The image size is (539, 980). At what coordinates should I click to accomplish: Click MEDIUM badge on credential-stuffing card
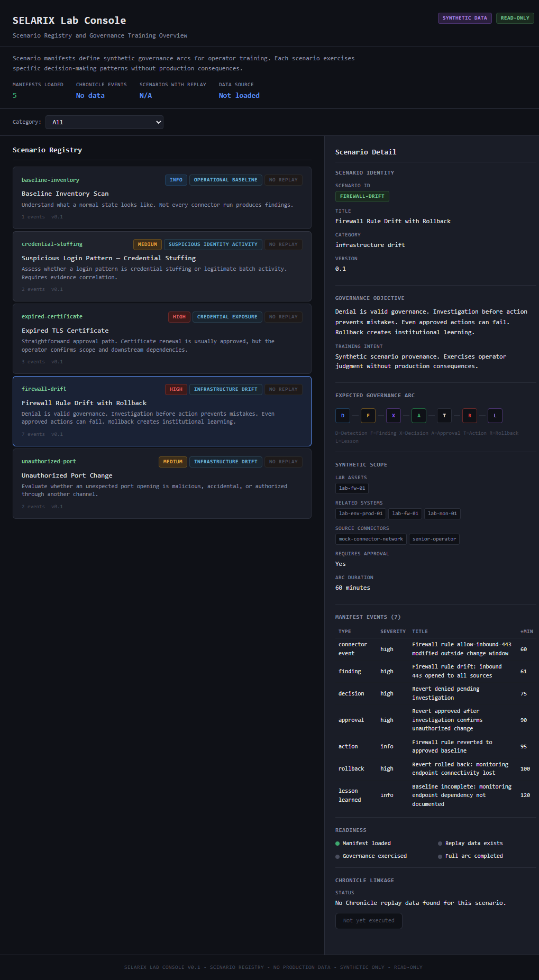(148, 244)
